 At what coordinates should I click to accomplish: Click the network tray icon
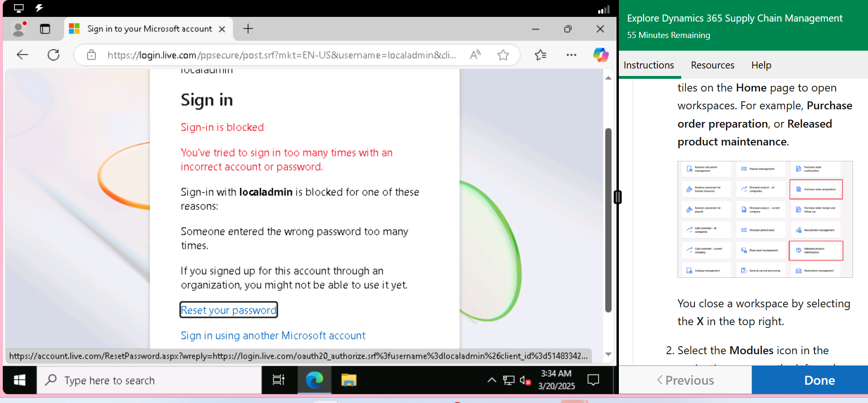(509, 380)
